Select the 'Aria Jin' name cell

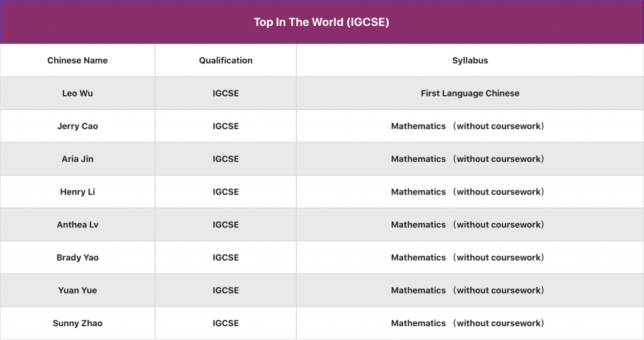pyautogui.click(x=77, y=159)
